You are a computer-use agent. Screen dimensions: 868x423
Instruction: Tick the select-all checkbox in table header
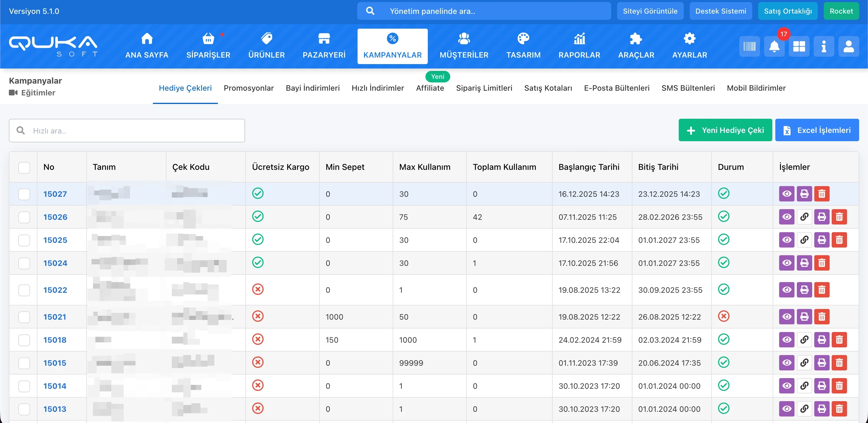[x=24, y=167]
